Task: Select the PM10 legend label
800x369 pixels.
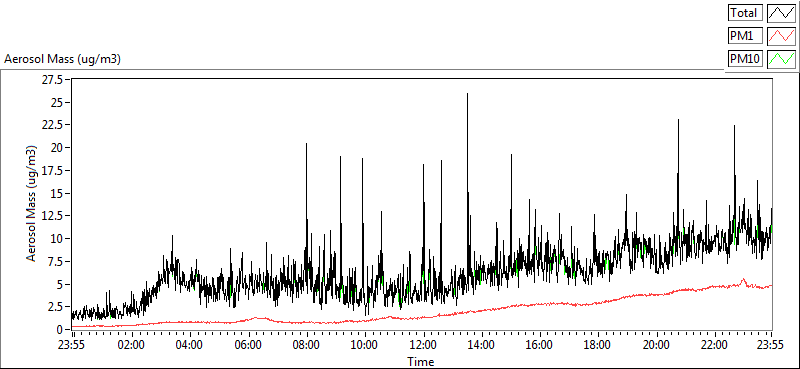Action: point(745,59)
